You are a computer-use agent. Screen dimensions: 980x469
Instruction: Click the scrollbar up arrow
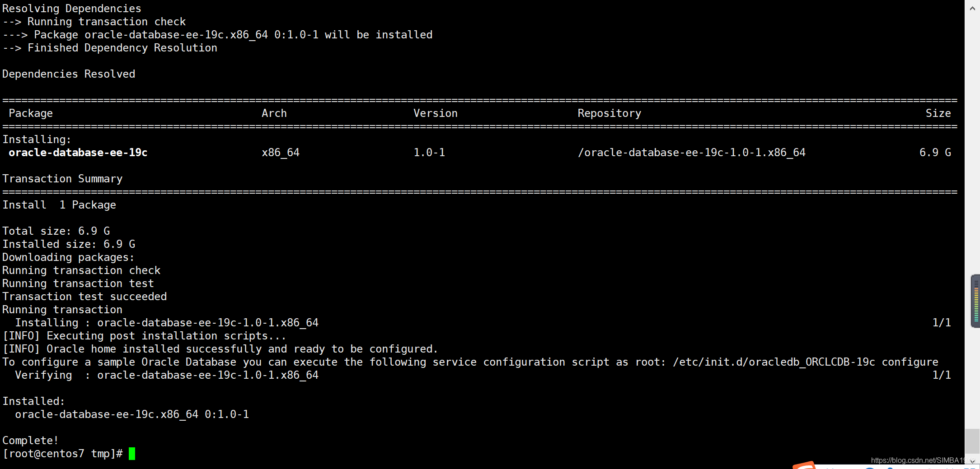click(x=972, y=8)
